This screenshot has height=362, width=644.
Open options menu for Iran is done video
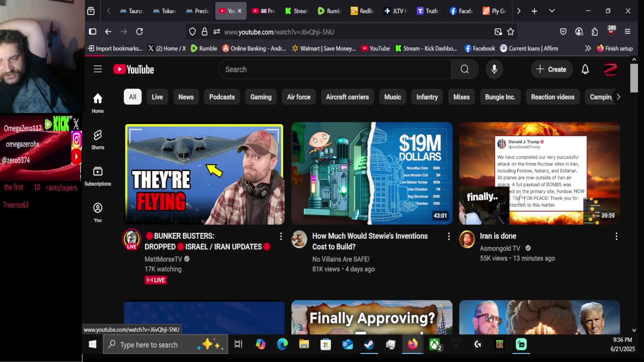[x=616, y=236]
